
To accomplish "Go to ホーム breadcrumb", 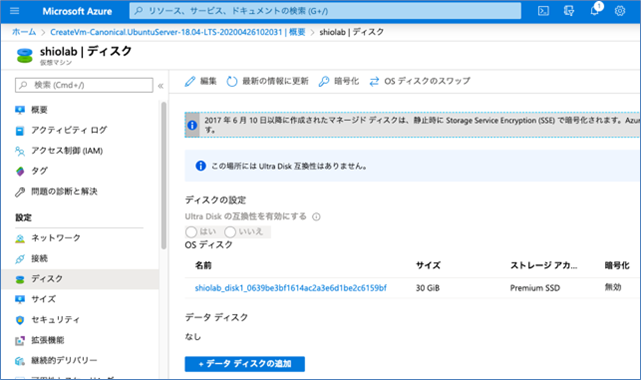I will pos(24,32).
